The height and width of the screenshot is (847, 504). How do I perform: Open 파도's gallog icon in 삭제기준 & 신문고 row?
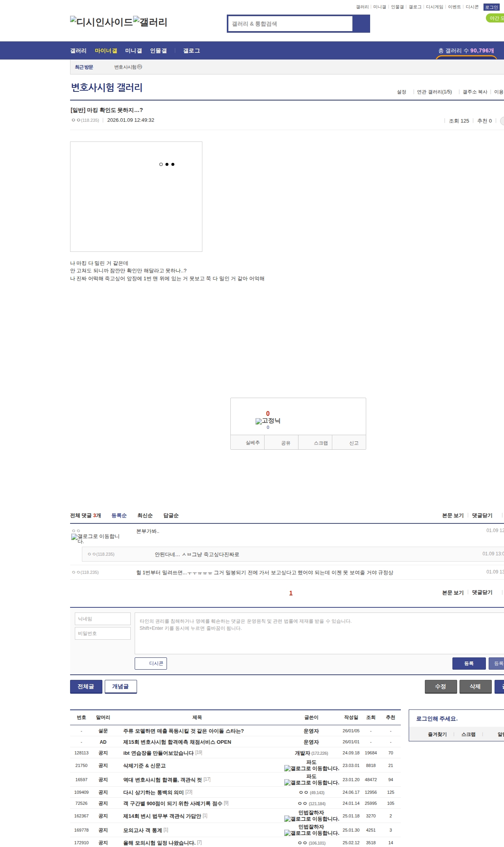pyautogui.click(x=311, y=769)
